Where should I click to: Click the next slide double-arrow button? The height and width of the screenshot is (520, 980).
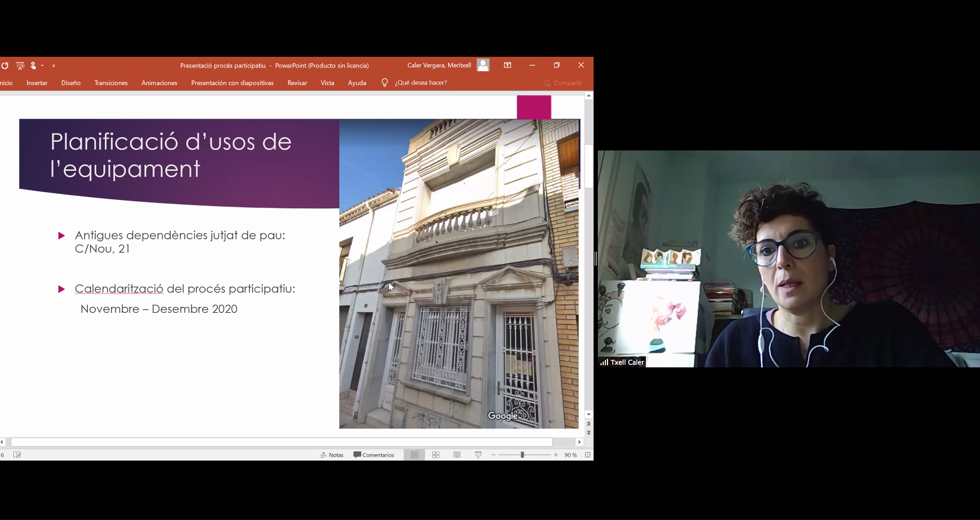[x=589, y=433]
